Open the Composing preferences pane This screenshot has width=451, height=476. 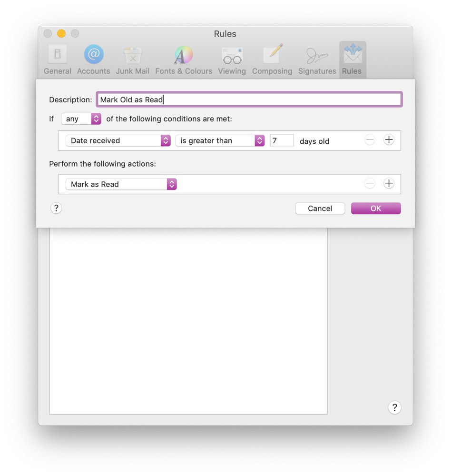coord(272,60)
